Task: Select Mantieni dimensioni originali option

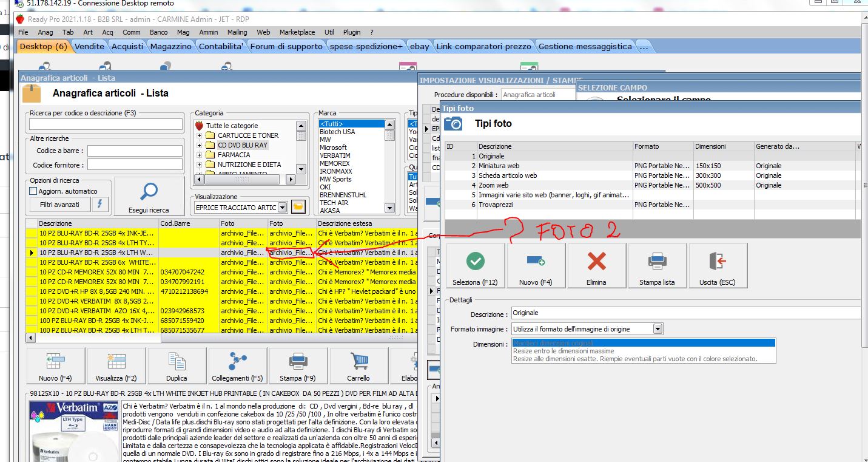Action: (x=644, y=343)
